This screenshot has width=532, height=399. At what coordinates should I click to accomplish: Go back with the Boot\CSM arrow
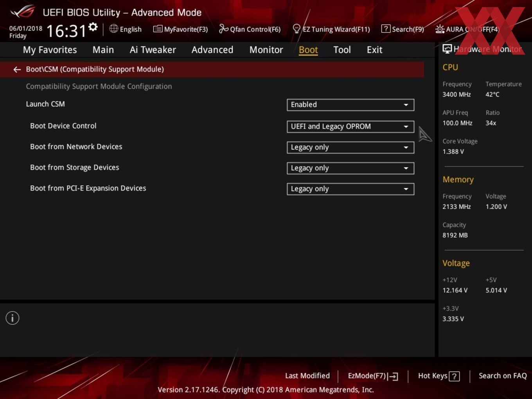(17, 69)
